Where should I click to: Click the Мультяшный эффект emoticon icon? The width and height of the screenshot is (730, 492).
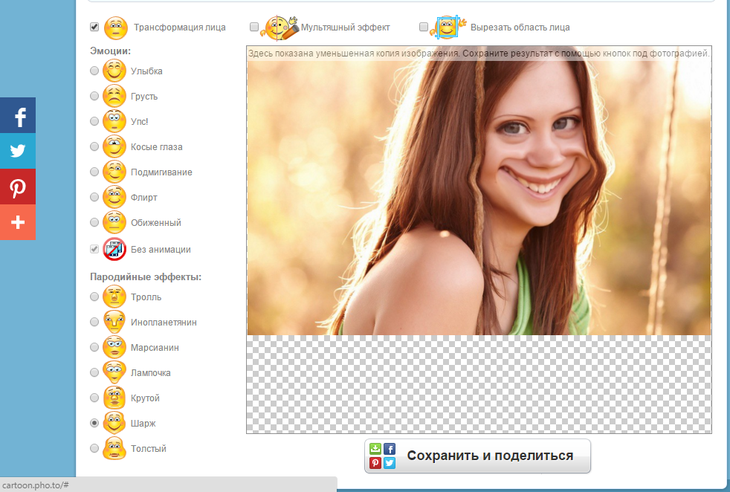tap(279, 27)
